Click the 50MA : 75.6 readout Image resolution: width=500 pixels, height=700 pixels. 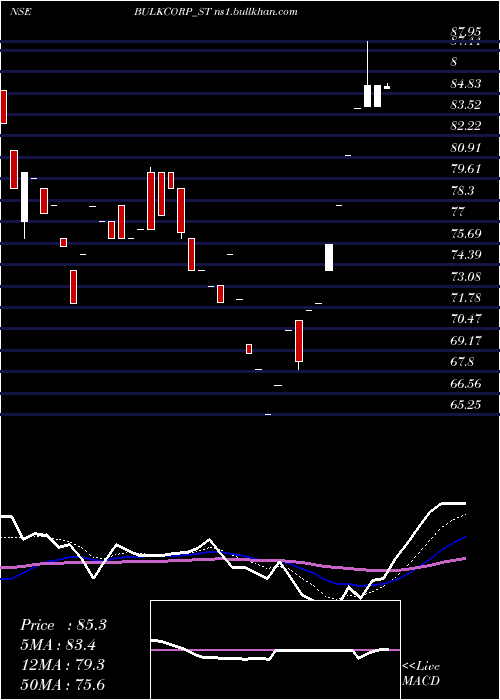[63, 684]
